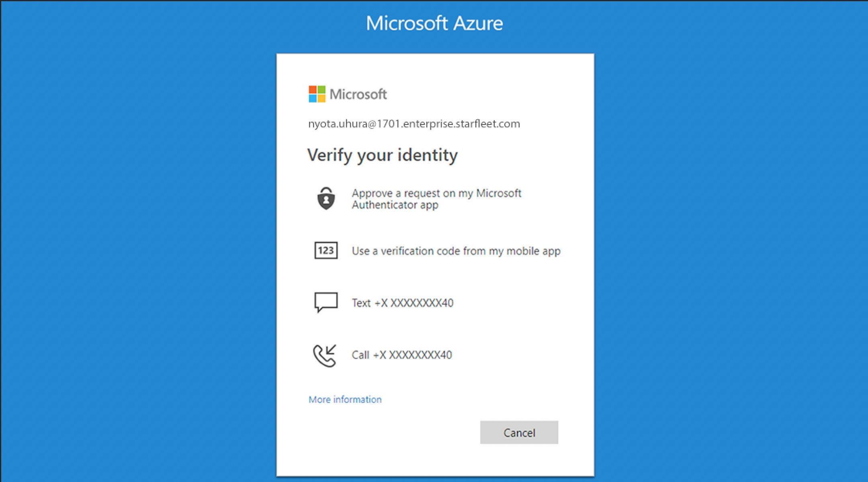Click the incoming phone call icon
The width and height of the screenshot is (868, 482).
click(x=325, y=355)
